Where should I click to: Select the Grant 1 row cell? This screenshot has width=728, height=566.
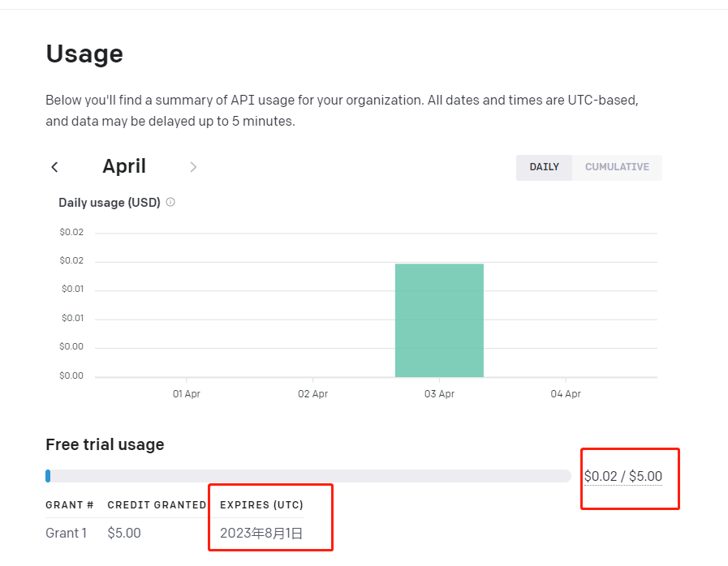coord(67,533)
